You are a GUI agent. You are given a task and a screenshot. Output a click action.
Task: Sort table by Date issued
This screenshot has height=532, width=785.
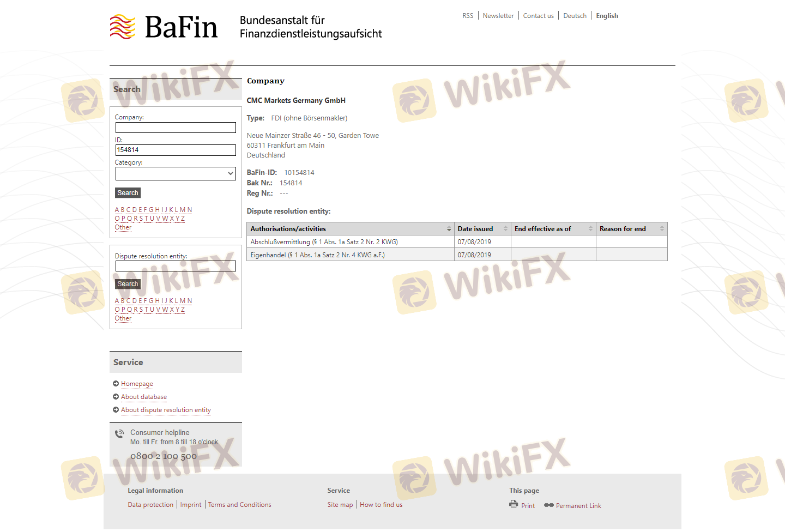click(x=505, y=229)
